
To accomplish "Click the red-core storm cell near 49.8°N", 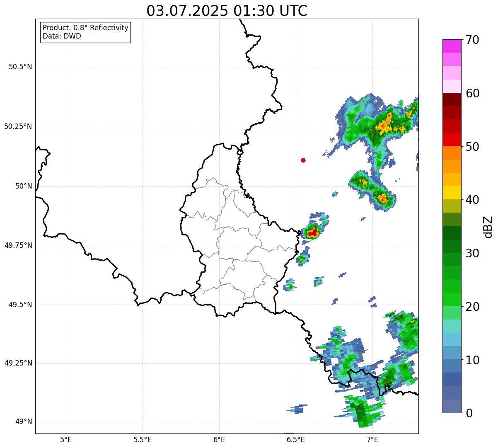I will pos(313,232).
